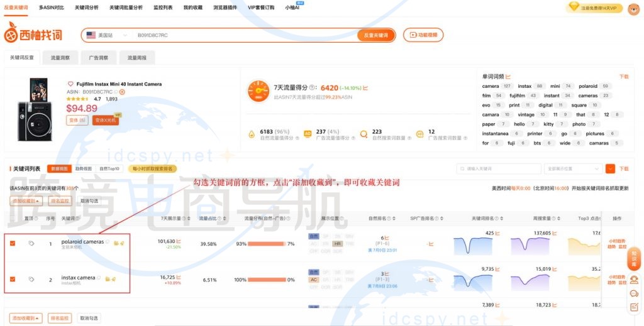
Task: Click the pin tag icon for polaroid cameras
Action: click(x=31, y=244)
